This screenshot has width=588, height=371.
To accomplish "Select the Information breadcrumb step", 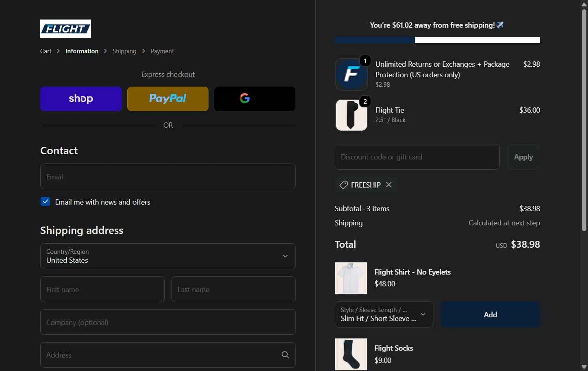I will tap(82, 51).
